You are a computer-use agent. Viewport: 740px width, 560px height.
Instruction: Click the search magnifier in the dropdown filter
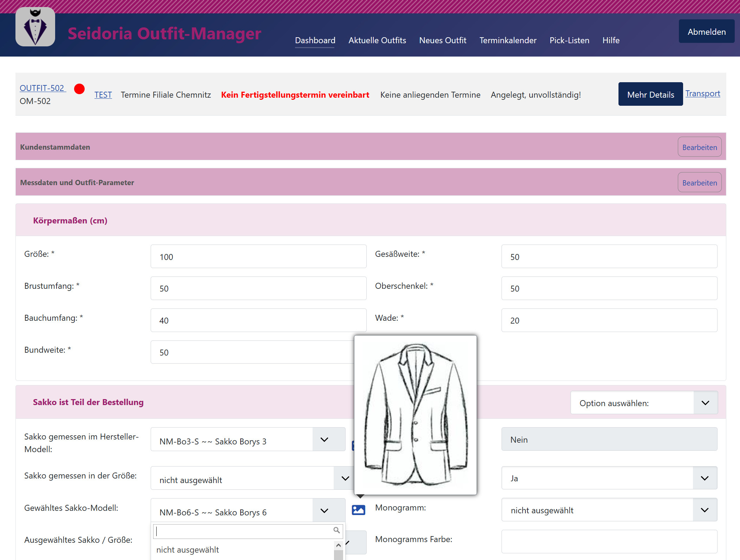336,530
